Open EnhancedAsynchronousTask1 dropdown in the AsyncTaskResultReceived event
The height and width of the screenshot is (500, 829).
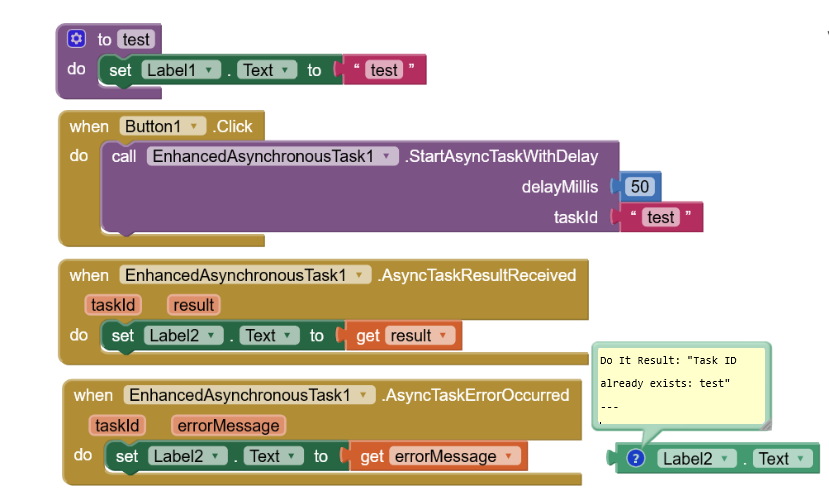(245, 275)
